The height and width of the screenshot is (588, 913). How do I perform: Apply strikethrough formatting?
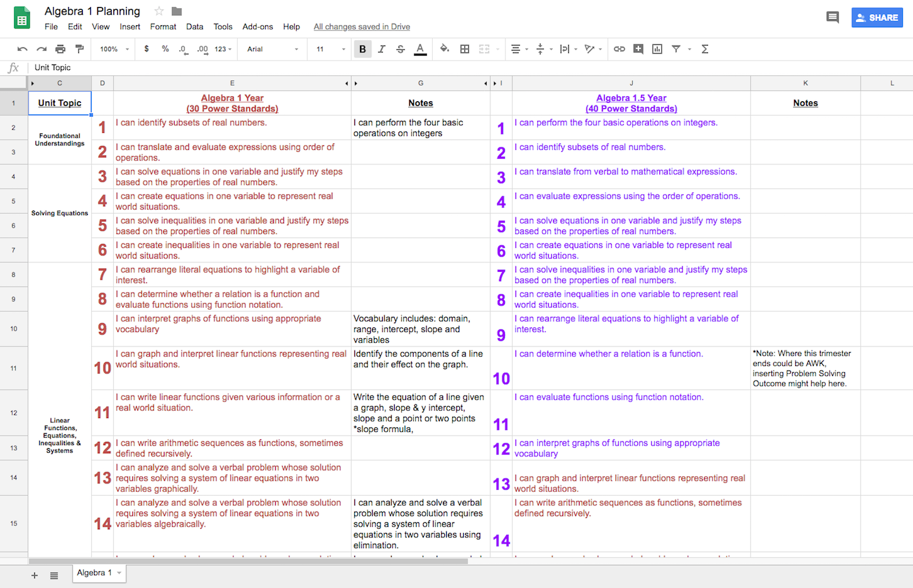401,49
